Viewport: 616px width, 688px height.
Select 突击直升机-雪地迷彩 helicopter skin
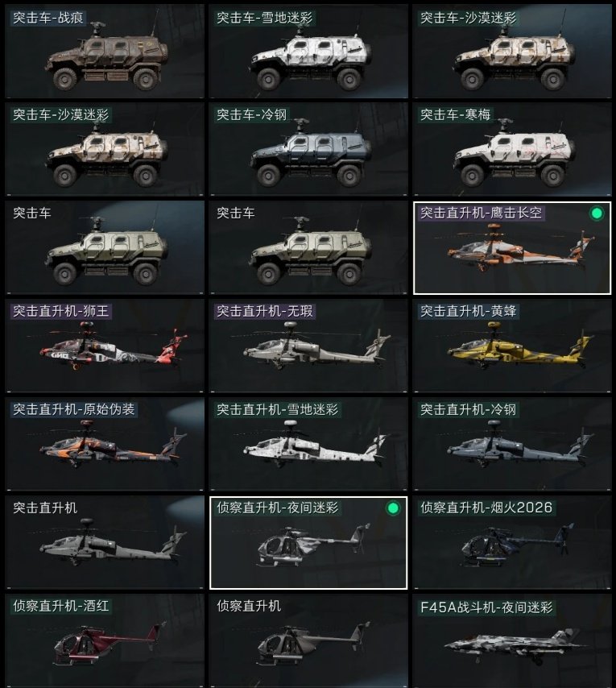pos(308,444)
